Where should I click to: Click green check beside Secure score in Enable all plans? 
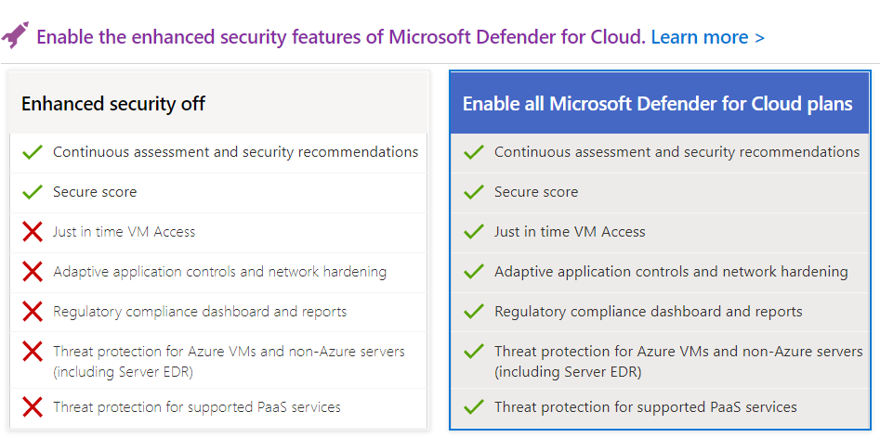pos(474,192)
